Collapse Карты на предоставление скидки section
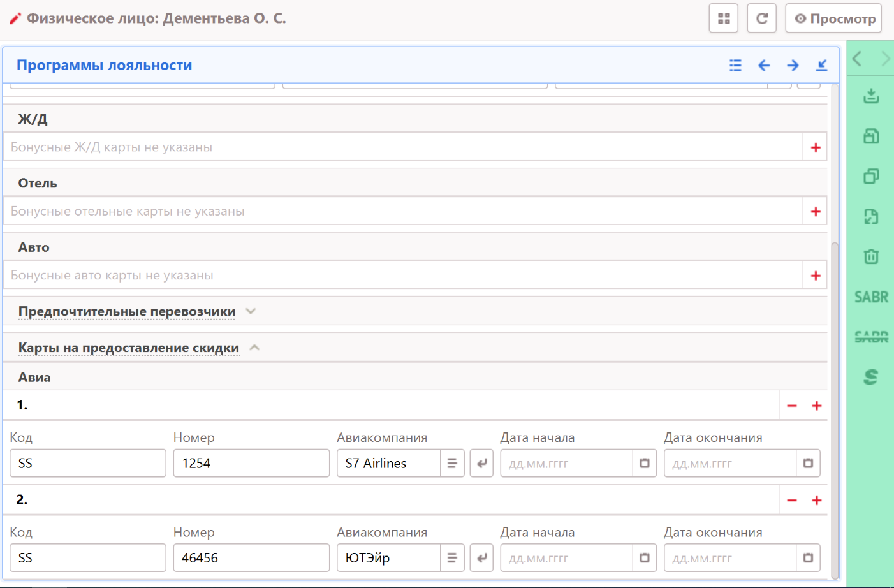Screen dimensions: 894x588 tap(254, 348)
